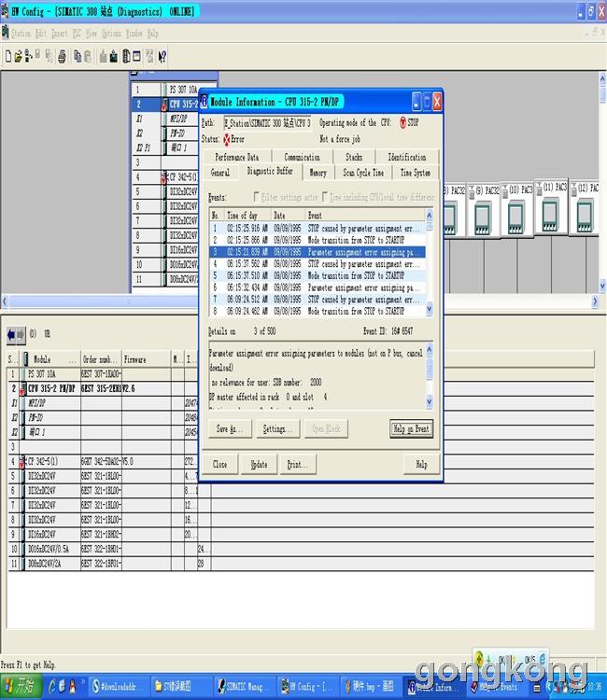The image size is (607, 700).
Task: Switch to the Memory tab
Action: tap(318, 173)
